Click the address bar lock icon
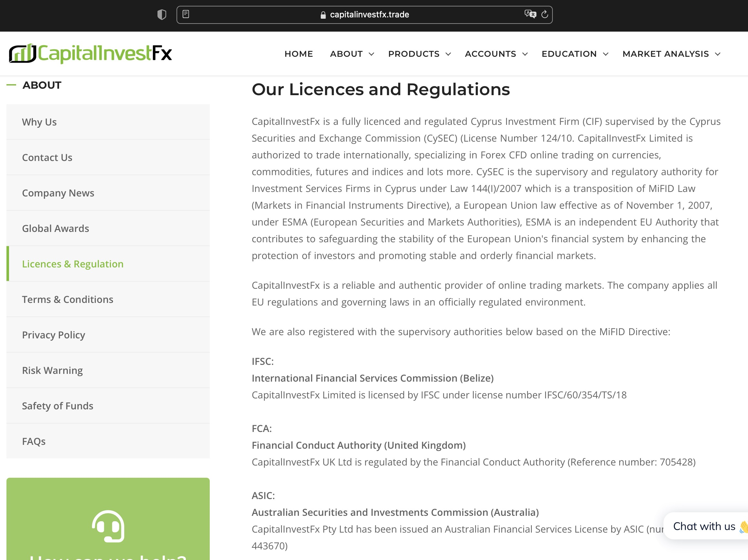The height and width of the screenshot is (560, 748). coord(323,15)
